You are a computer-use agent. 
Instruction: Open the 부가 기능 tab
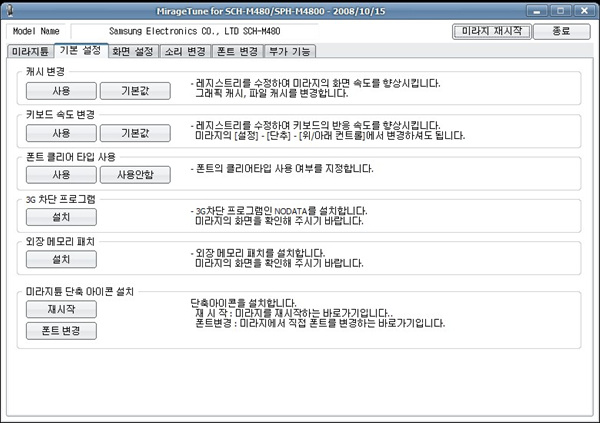(x=290, y=51)
